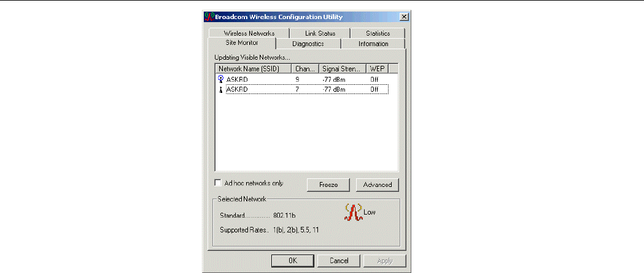Select ASKRD network on channel 9
Screen dimensions: 644x273
tap(302, 79)
